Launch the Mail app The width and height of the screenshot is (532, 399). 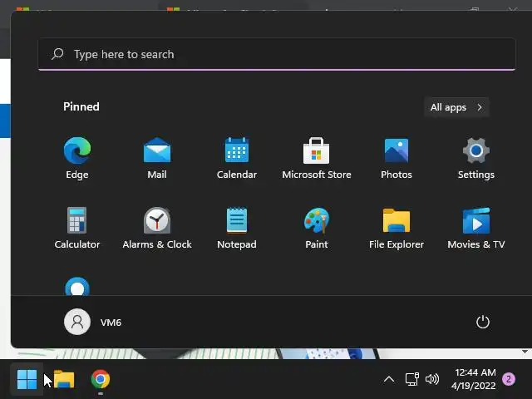coord(157,158)
